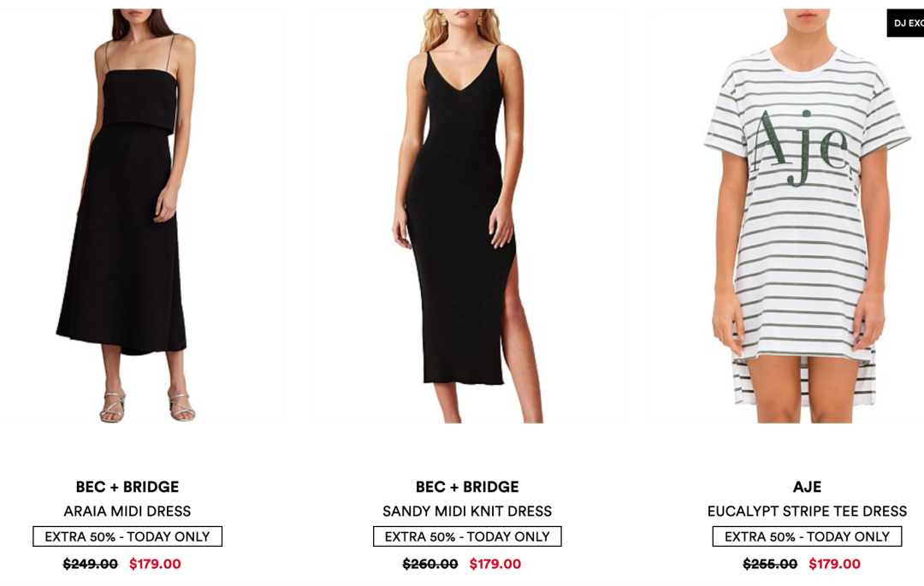Click first BEC + BRIDGE brand name
The width and height of the screenshot is (924, 586).
(127, 487)
